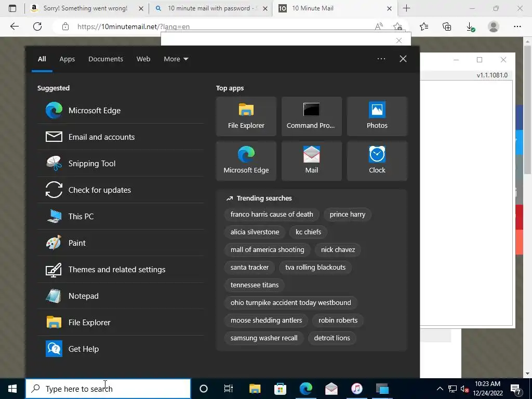The width and height of the screenshot is (532, 399).
Task: Open Cortana circle on taskbar
Action: click(x=204, y=389)
